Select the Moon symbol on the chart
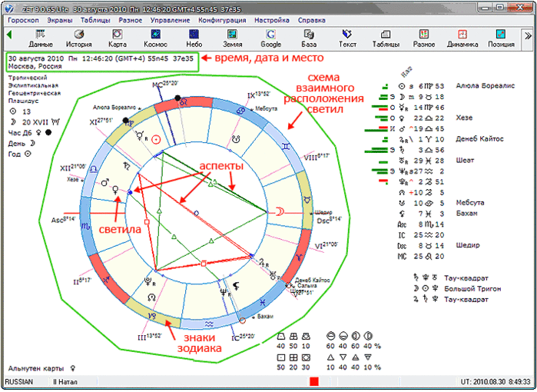 pyautogui.click(x=280, y=212)
